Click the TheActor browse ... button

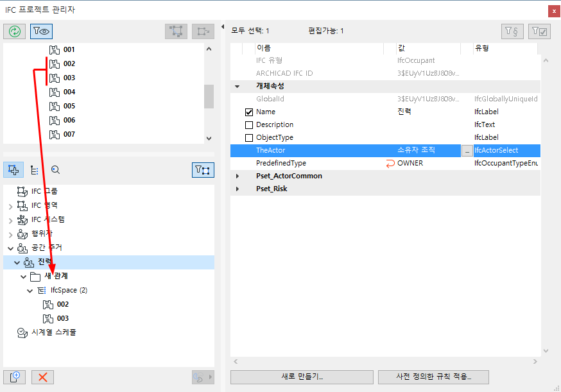467,151
